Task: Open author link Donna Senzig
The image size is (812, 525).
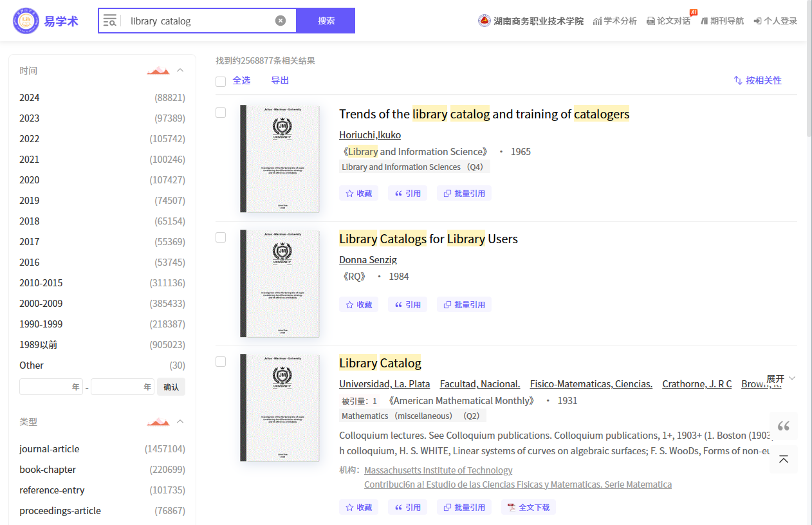Action: 368,260
